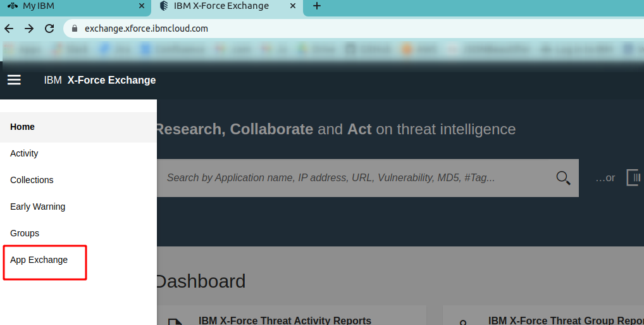Switch to the My IBM tab
Screen dimensions: 644x325
[x=75, y=6]
